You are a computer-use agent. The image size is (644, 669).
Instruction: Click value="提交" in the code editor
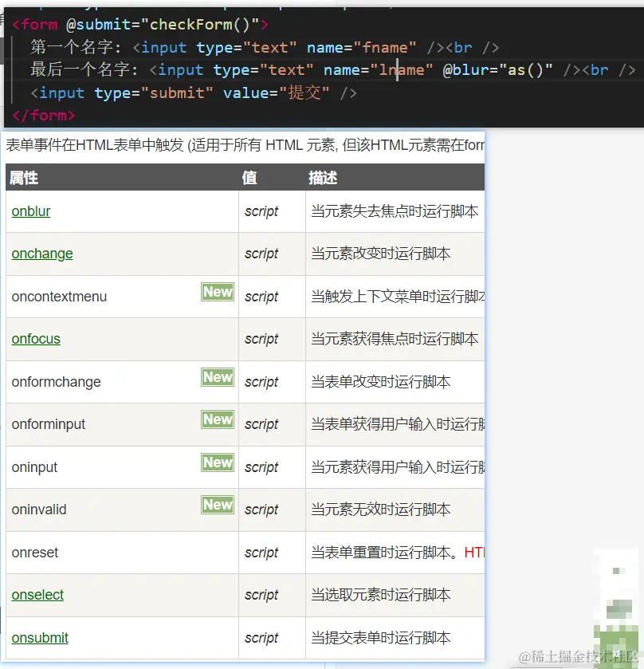(x=277, y=92)
